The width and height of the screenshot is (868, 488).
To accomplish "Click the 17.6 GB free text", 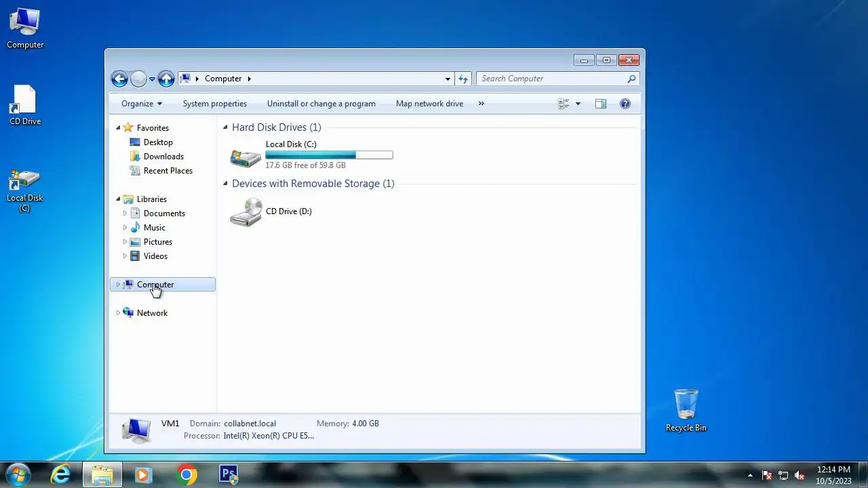I will [x=305, y=165].
